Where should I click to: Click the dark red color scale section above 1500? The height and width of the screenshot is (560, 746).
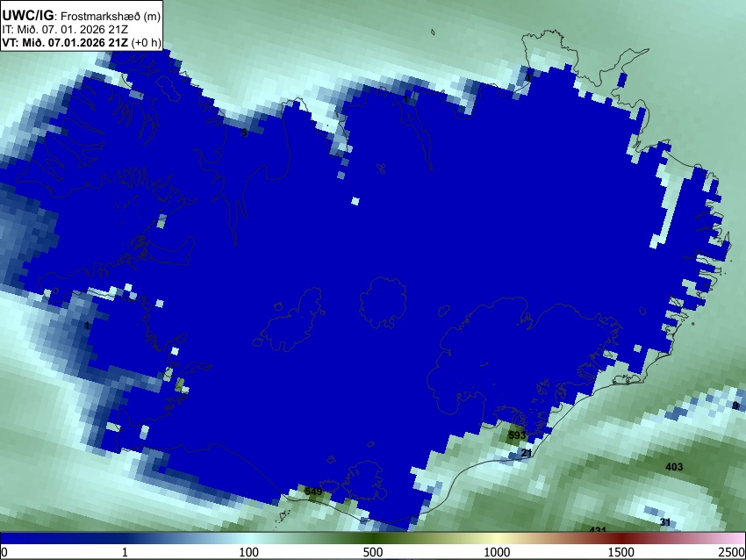621,539
